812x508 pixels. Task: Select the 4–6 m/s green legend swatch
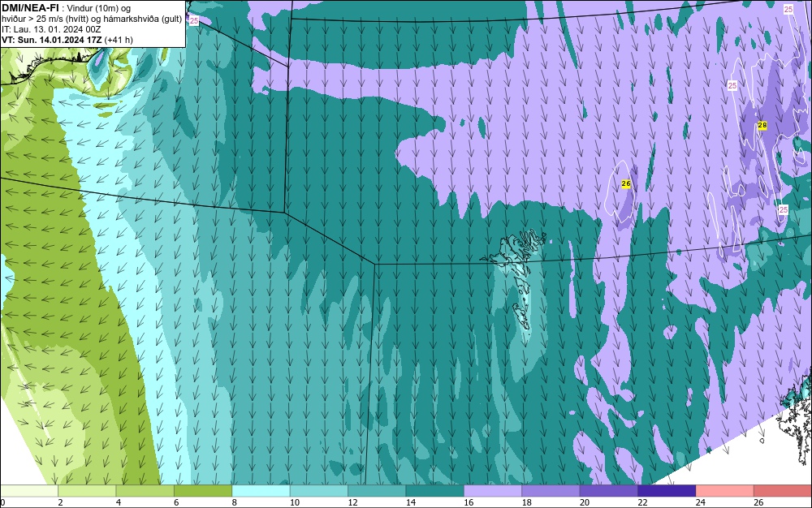click(145, 491)
